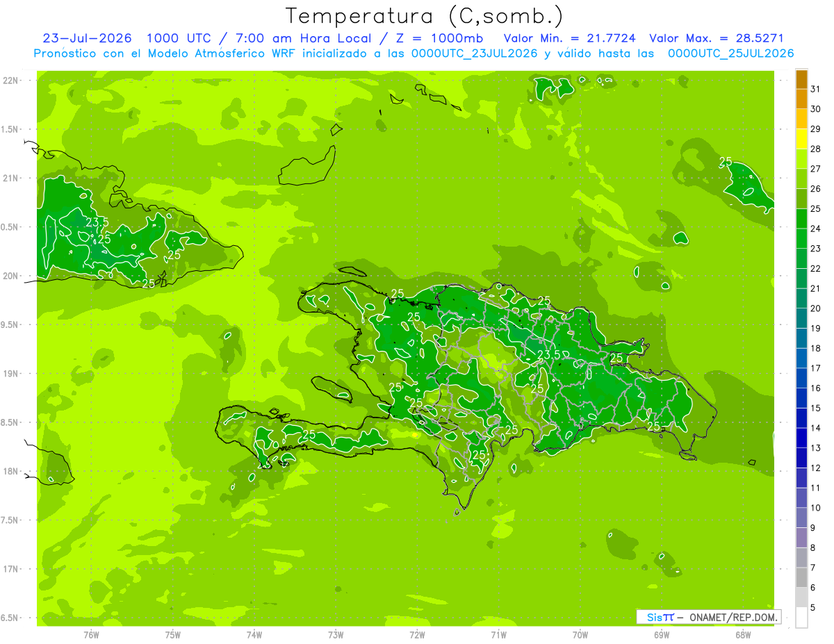Click the "70W" longitude label

click(x=580, y=635)
